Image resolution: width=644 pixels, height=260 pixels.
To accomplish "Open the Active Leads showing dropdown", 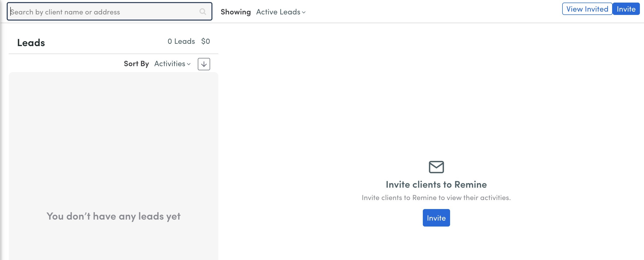I will [281, 12].
